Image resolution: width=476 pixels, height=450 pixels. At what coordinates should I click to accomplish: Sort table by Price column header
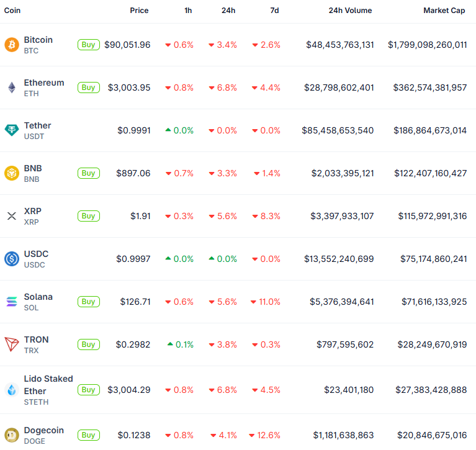(139, 11)
